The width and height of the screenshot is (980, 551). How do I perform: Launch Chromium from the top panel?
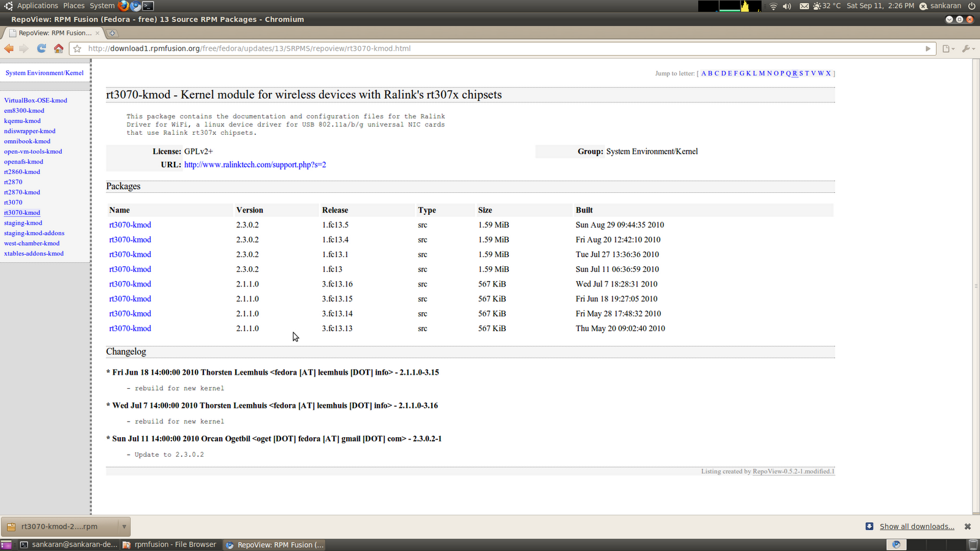pyautogui.click(x=135, y=6)
